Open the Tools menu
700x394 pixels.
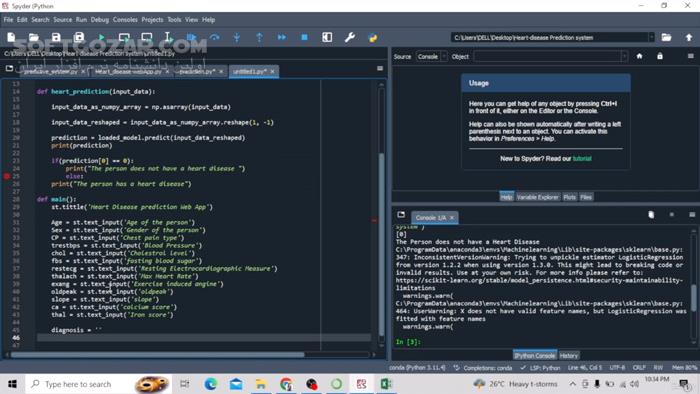pos(174,20)
